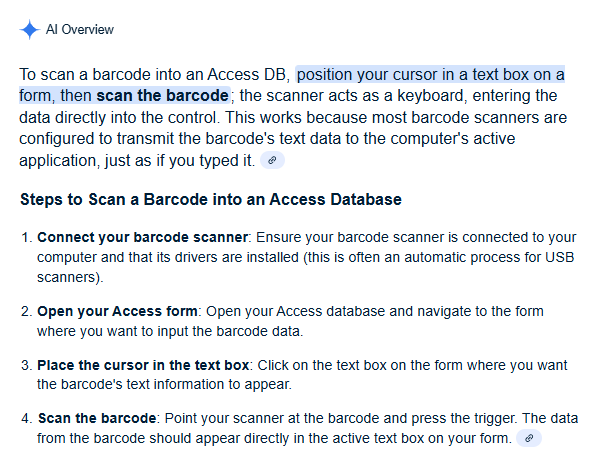Click the bold 'Connect your barcode scanner' step title

click(143, 237)
